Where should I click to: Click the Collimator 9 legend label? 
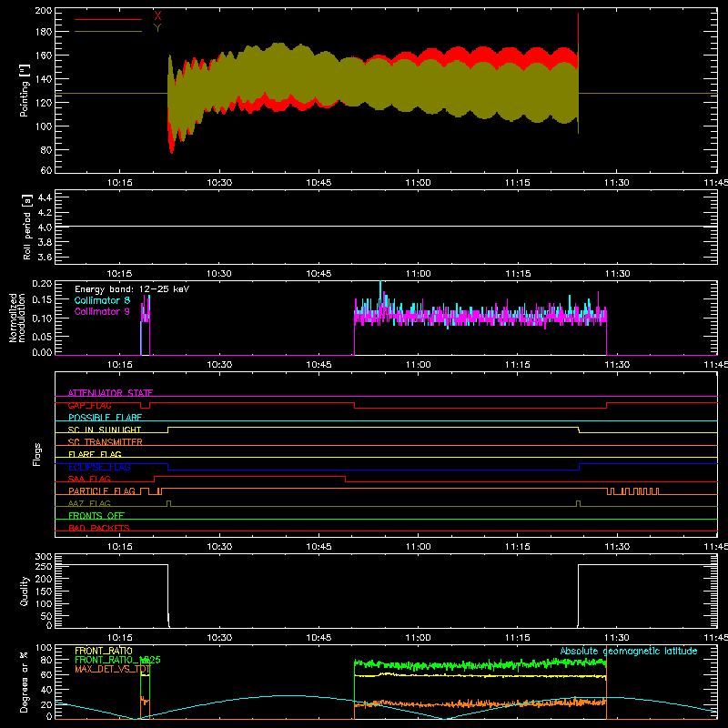(x=102, y=311)
